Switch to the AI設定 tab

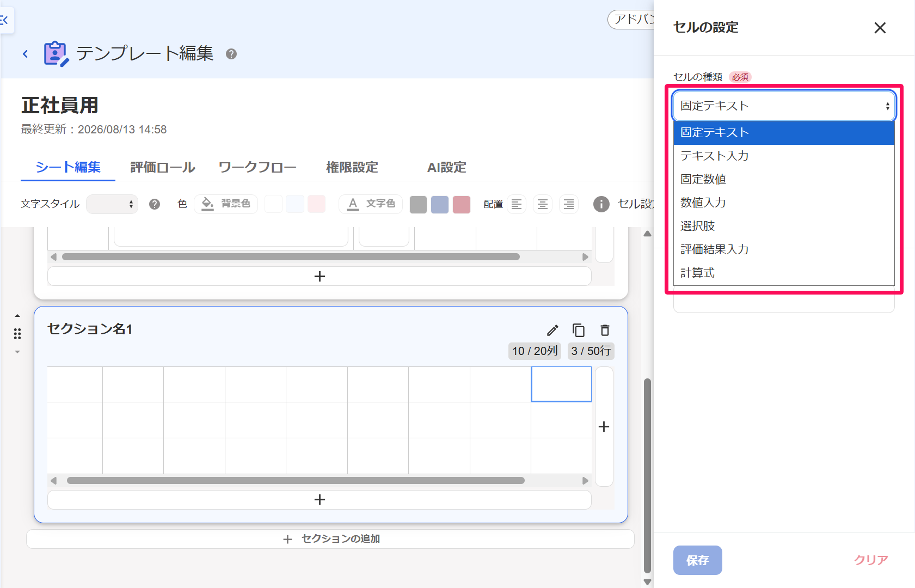(x=446, y=167)
